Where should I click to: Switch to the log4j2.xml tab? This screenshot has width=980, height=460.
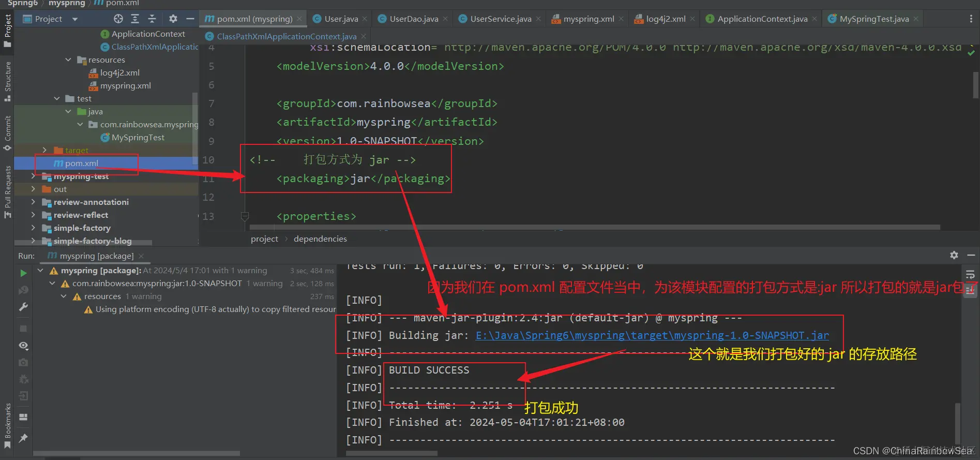[666, 19]
